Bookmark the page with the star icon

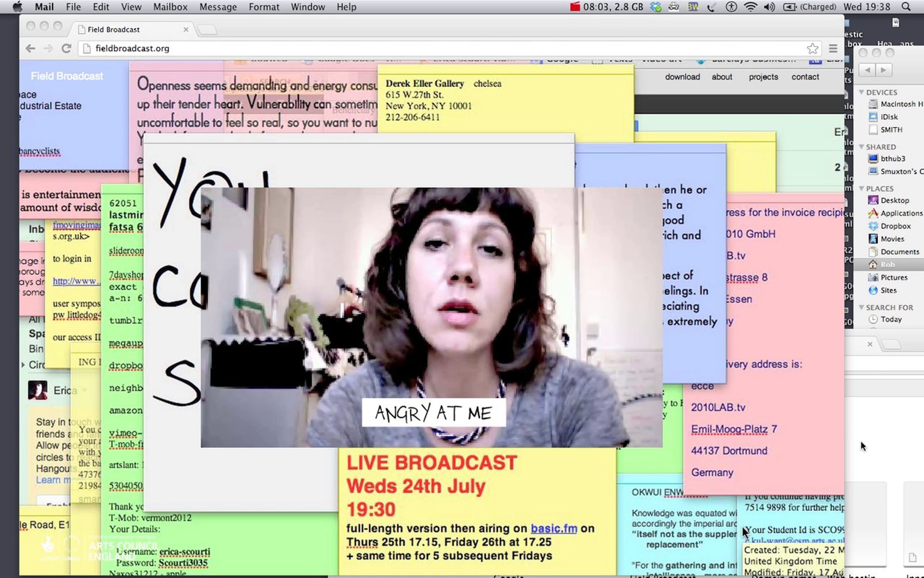(x=812, y=49)
